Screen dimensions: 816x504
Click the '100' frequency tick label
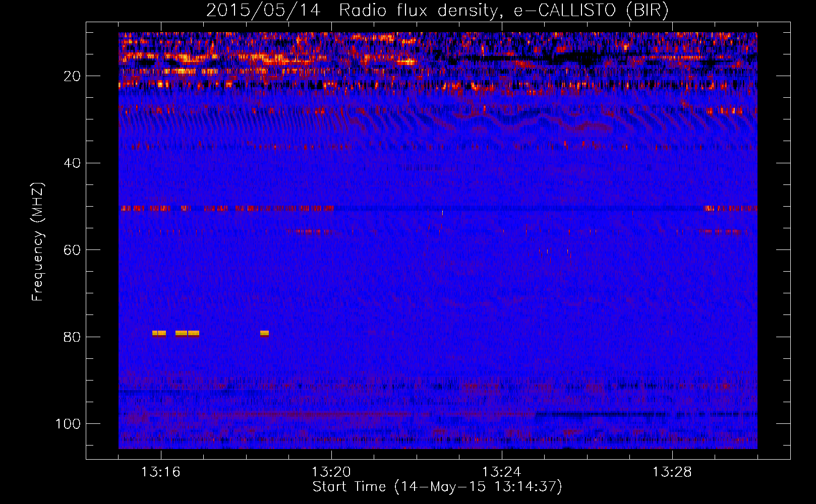coord(68,424)
